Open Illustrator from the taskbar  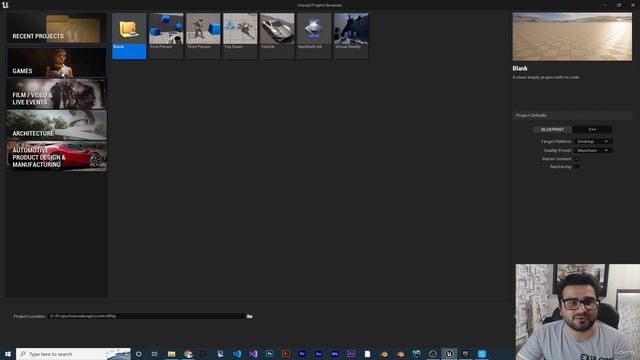point(286,354)
